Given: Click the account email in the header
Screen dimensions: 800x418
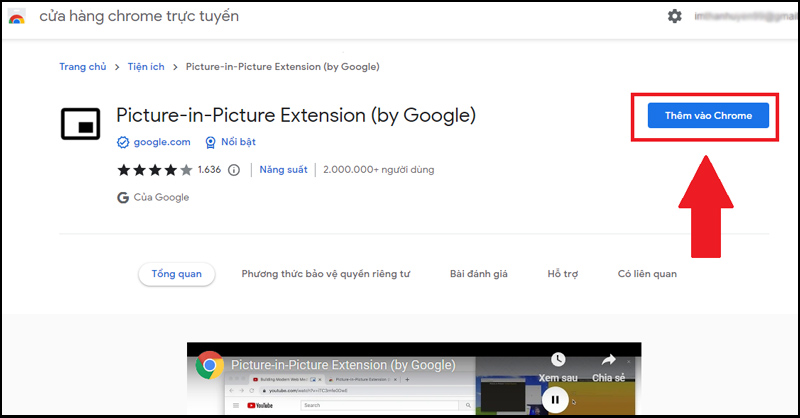Looking at the screenshot, I should [746, 16].
